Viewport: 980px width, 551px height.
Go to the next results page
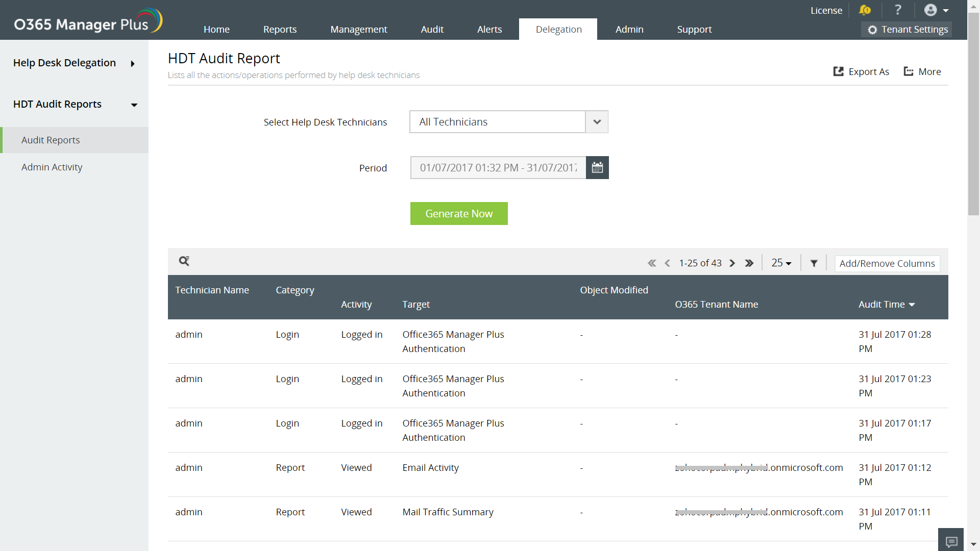click(732, 263)
